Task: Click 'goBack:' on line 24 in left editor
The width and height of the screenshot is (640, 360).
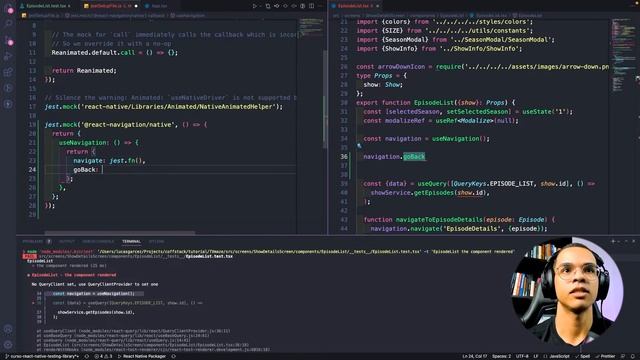Action: [x=85, y=170]
